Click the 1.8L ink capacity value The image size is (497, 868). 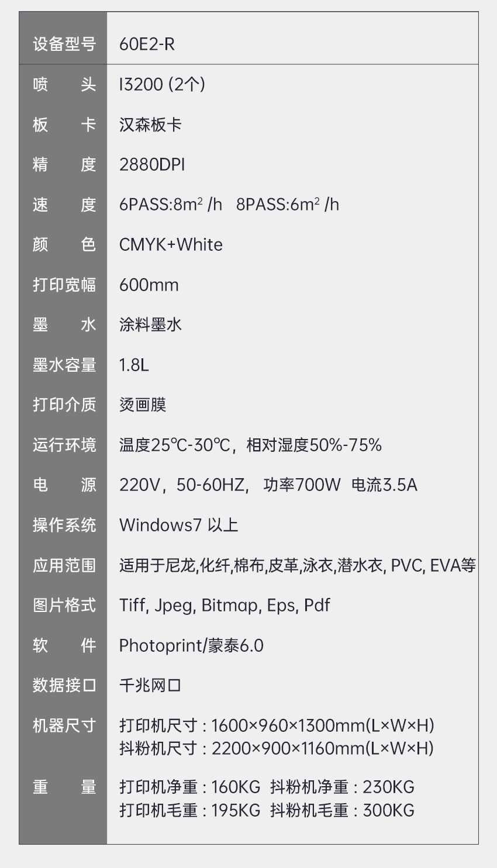134,365
